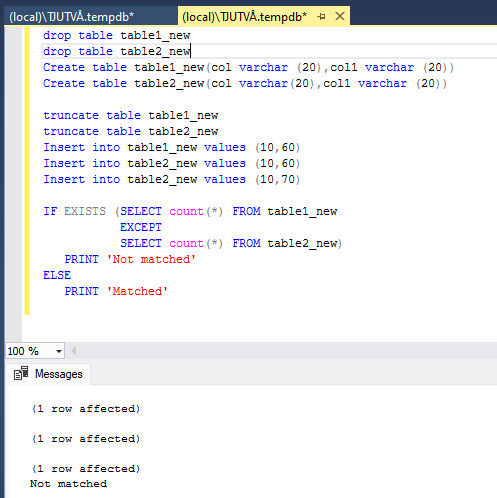
Task: Open the 100 % zoom dropdown
Action: pyautogui.click(x=59, y=351)
